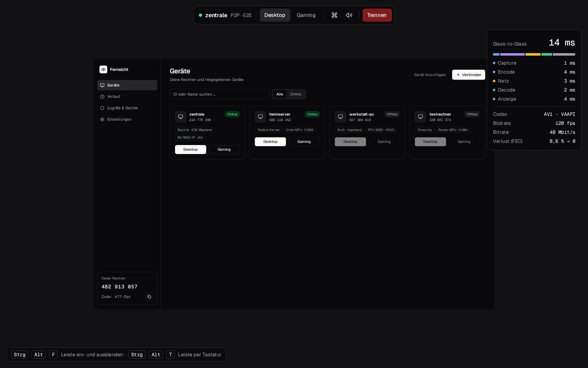Click Desktop on the werkstatt-pc card

tap(350, 142)
